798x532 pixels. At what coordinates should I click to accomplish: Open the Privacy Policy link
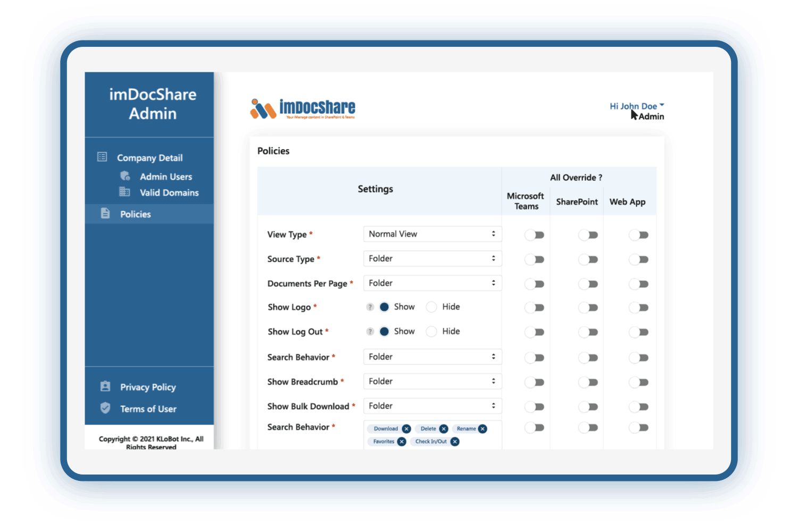pyautogui.click(x=148, y=387)
